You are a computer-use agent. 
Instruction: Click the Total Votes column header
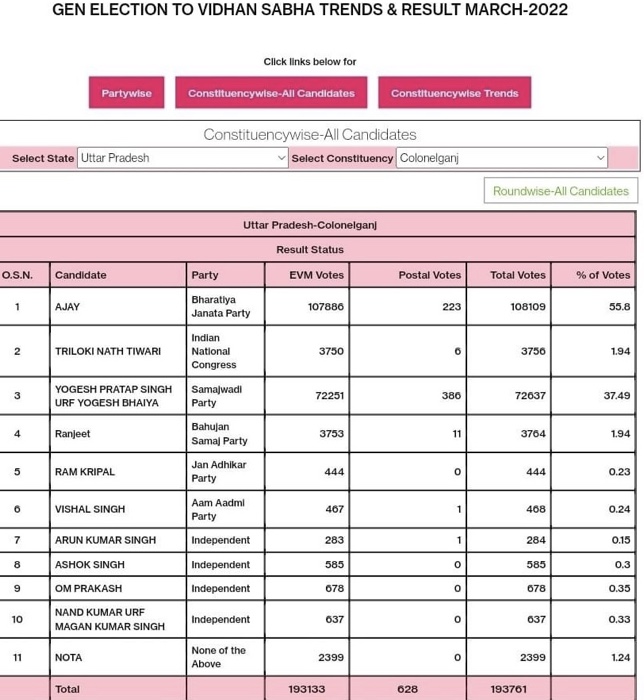[518, 275]
